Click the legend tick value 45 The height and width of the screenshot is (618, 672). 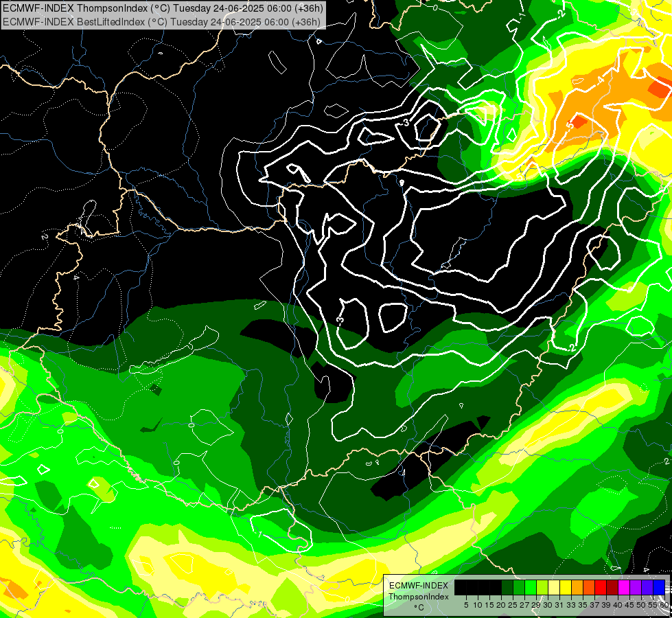point(629,605)
